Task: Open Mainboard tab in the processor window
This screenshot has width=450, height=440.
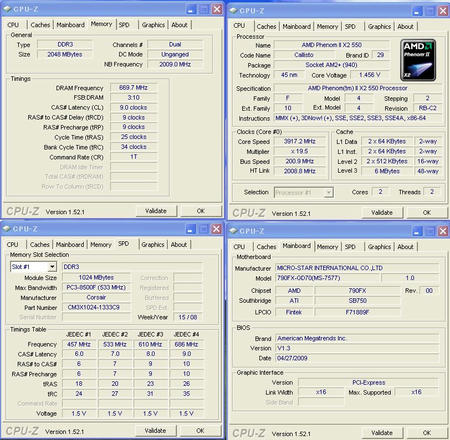Action: (x=297, y=26)
